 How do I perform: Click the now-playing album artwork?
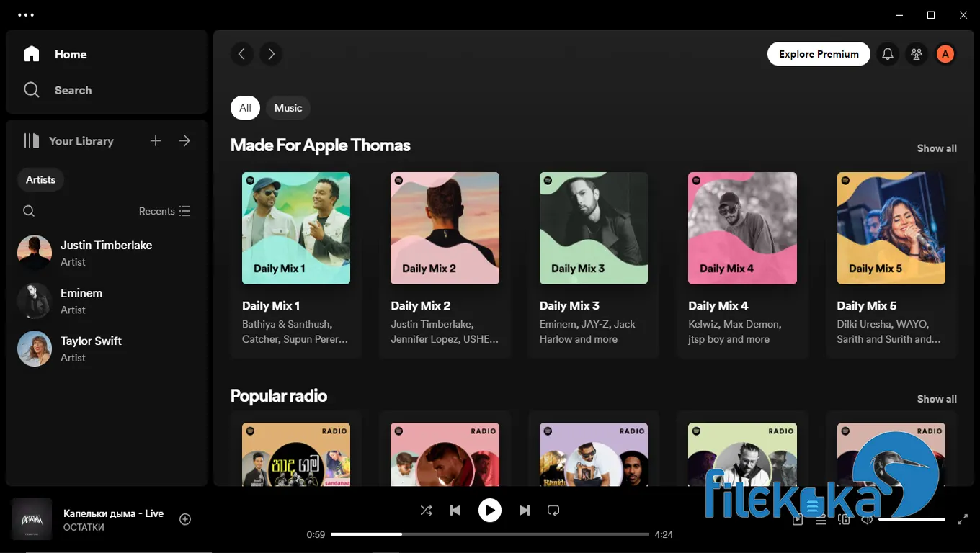coord(32,519)
